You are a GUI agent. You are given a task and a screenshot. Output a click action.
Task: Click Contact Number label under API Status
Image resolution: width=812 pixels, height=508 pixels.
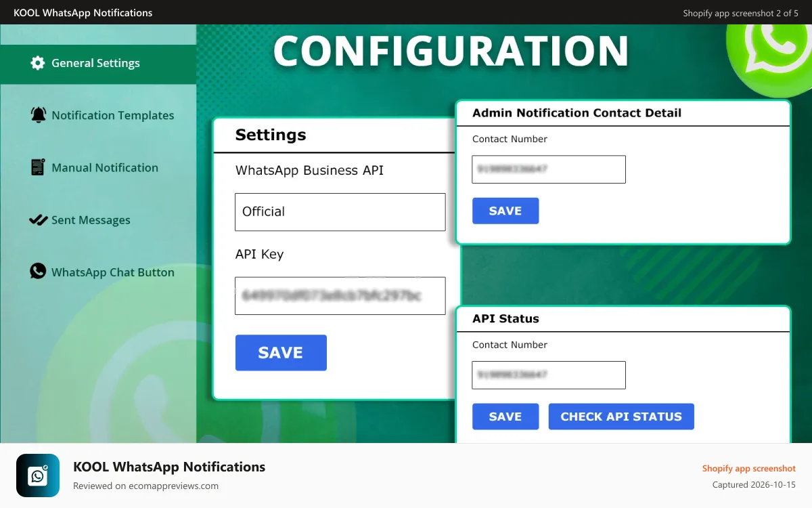510,345
